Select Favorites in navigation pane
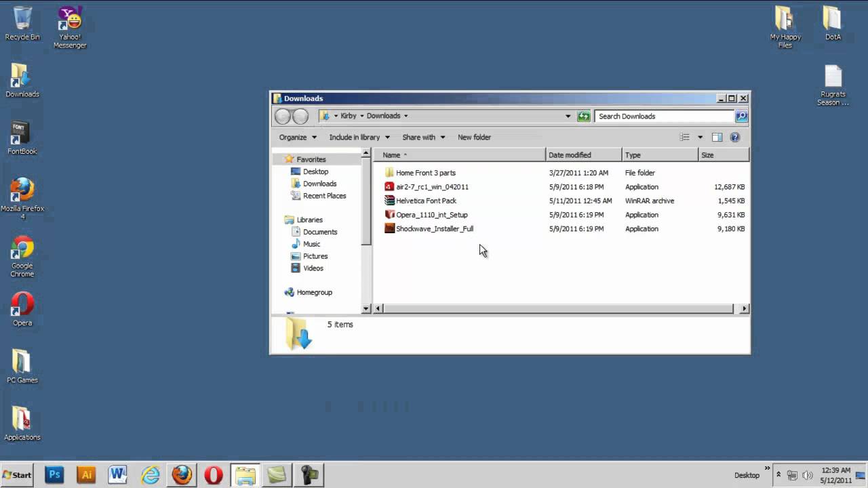This screenshot has height=488, width=868. click(x=311, y=159)
